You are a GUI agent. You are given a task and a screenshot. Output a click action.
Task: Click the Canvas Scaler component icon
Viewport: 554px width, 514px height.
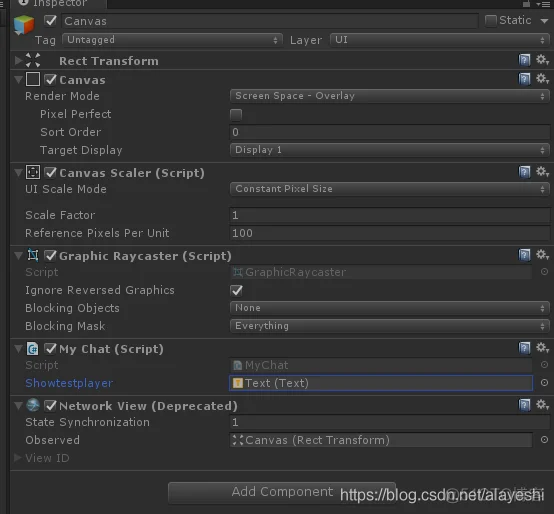(x=33, y=172)
